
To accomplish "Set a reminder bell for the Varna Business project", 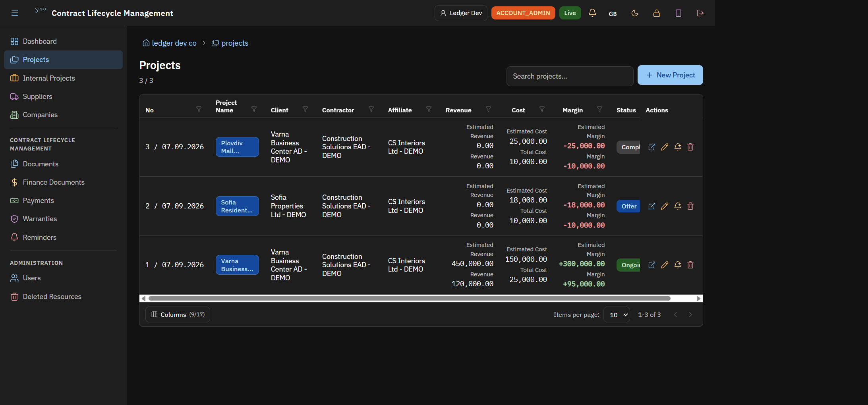I will 678,265.
